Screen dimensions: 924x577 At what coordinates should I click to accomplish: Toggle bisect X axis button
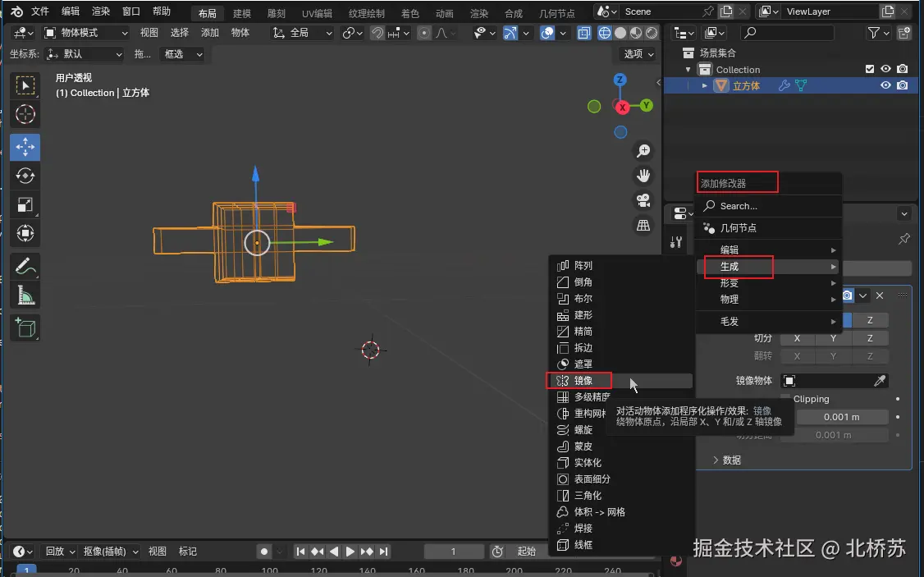pyautogui.click(x=797, y=338)
